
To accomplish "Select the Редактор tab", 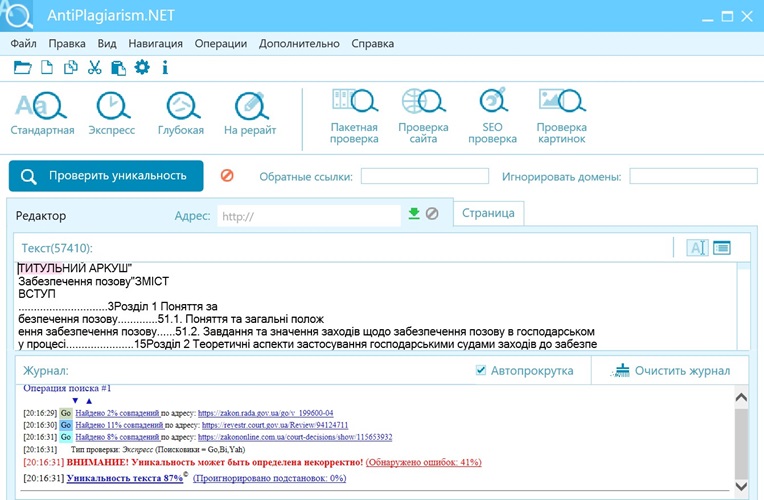I will point(41,215).
